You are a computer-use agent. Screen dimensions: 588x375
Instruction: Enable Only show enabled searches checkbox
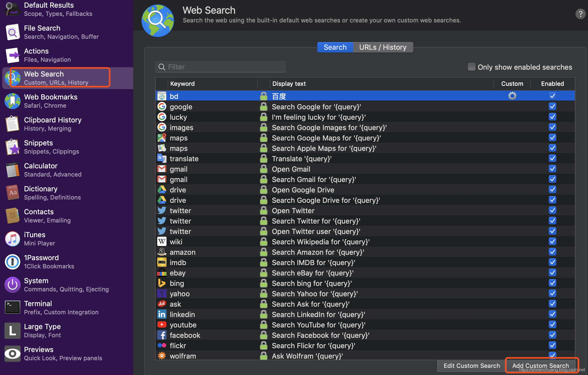click(x=471, y=67)
